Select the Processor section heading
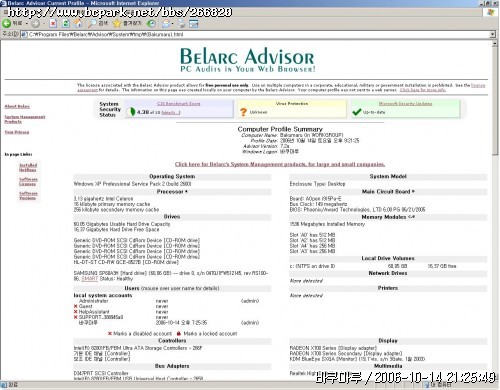The width and height of the screenshot is (500, 390). point(172,192)
